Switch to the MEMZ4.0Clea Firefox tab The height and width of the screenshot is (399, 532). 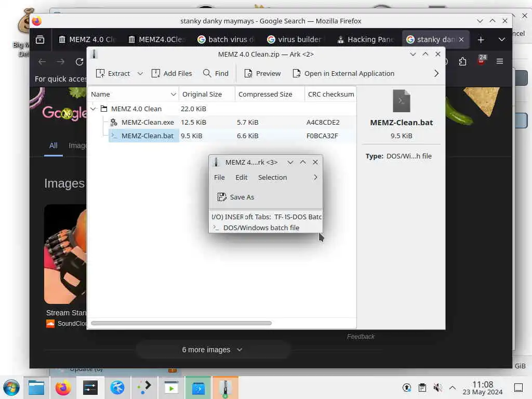156,39
